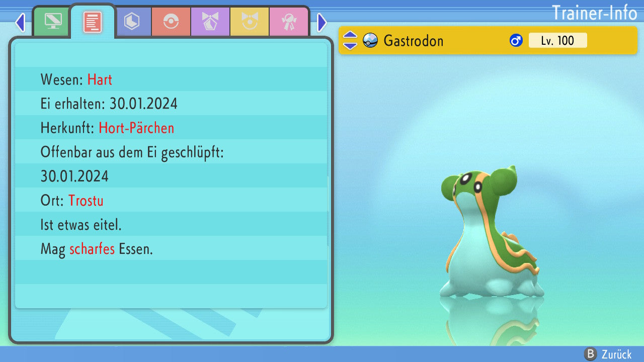Go to next tab with right arrow
The image size is (644, 362).
tap(322, 23)
